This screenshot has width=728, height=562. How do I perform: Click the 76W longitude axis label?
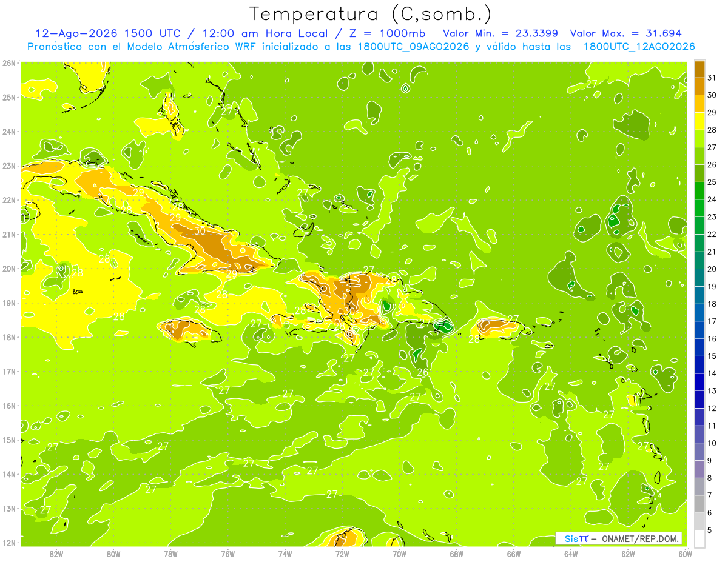[x=227, y=554]
